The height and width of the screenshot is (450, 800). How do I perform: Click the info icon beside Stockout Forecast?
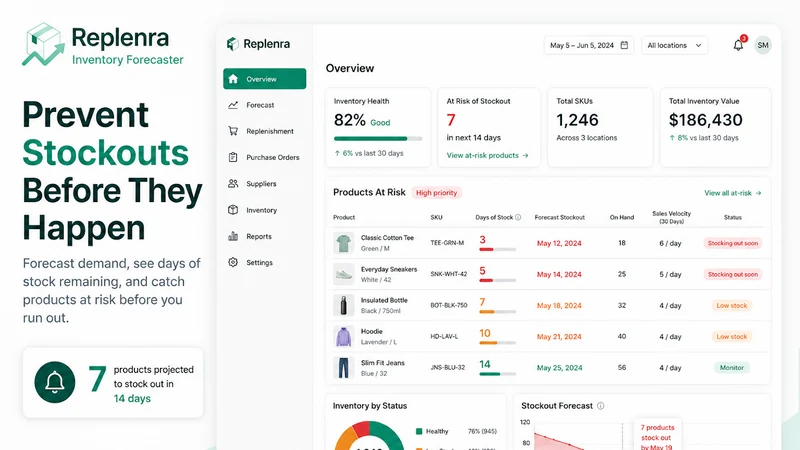point(601,406)
